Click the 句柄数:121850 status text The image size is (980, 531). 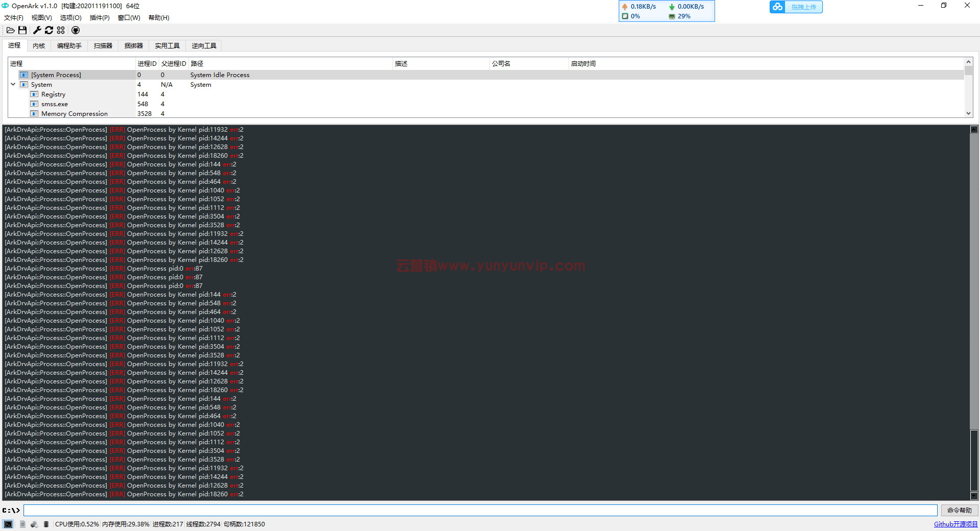(244, 524)
